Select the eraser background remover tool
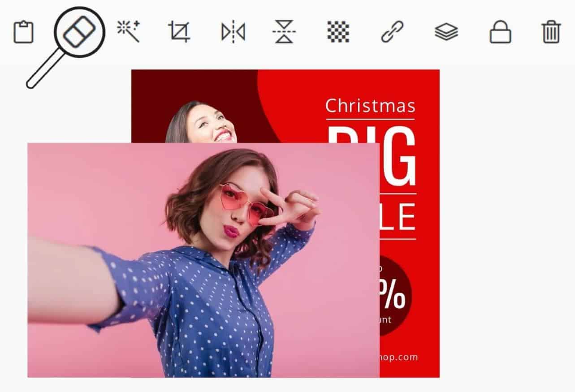 (79, 32)
